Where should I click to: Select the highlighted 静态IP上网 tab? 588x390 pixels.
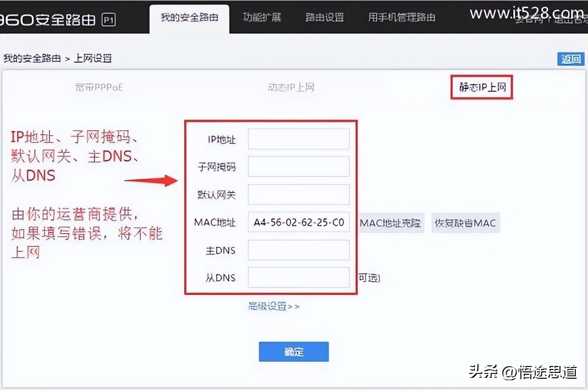(x=482, y=87)
